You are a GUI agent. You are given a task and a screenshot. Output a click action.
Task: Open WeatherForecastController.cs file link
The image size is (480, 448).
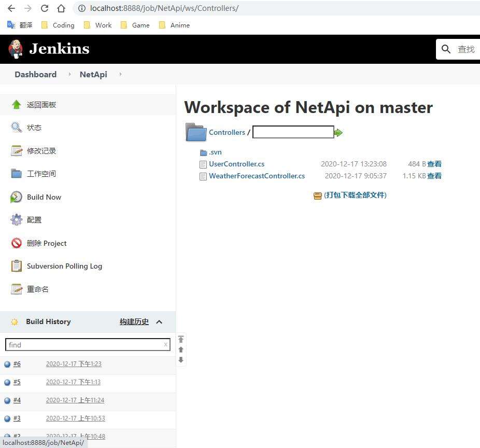[257, 176]
